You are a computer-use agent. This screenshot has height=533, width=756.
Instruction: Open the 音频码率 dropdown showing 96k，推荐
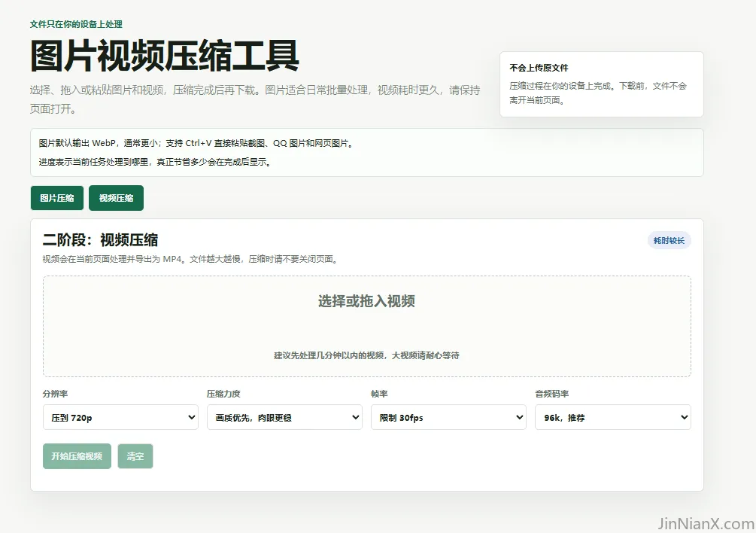[x=613, y=417]
